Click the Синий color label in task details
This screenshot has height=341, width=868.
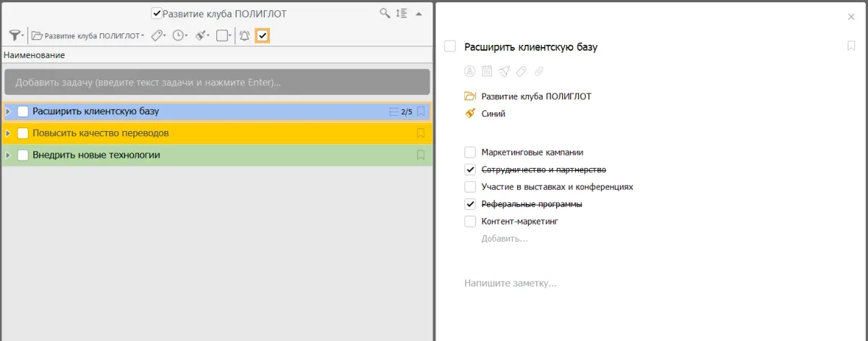click(x=493, y=114)
